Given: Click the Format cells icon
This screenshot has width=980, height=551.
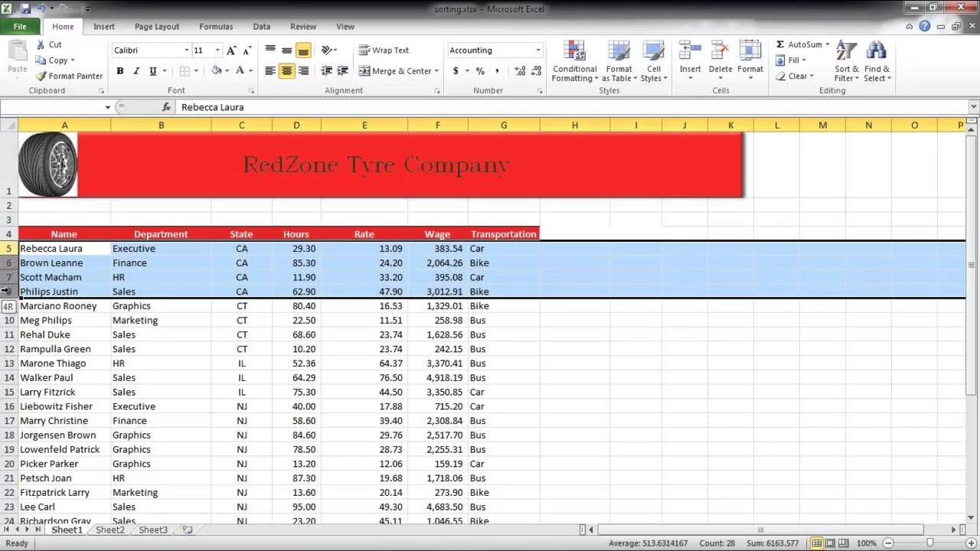Looking at the screenshot, I should [x=750, y=52].
